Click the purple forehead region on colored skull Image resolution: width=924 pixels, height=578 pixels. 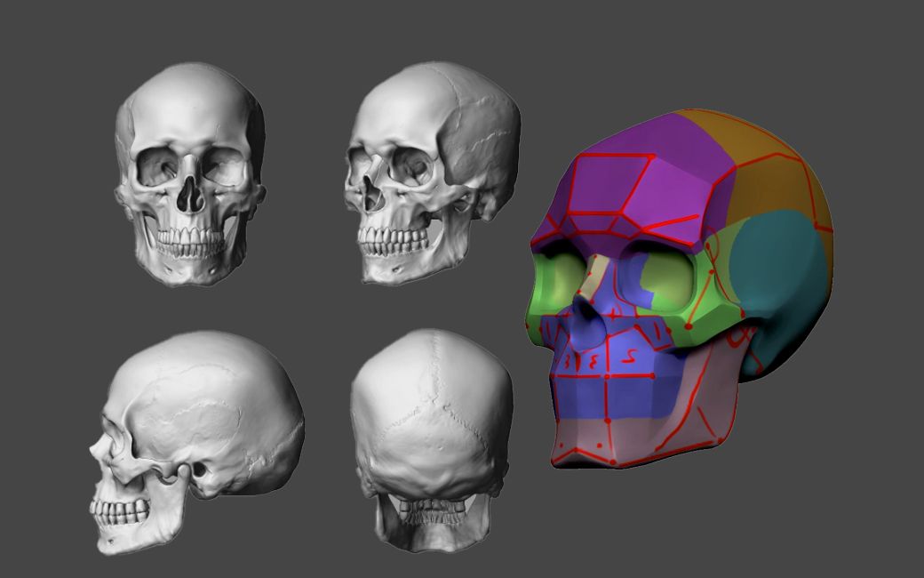[636, 183]
